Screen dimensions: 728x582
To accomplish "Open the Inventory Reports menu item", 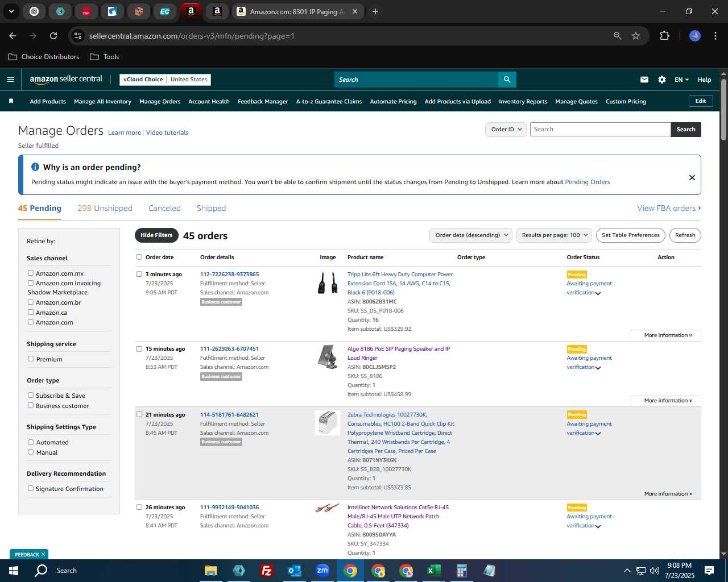I will [523, 102].
